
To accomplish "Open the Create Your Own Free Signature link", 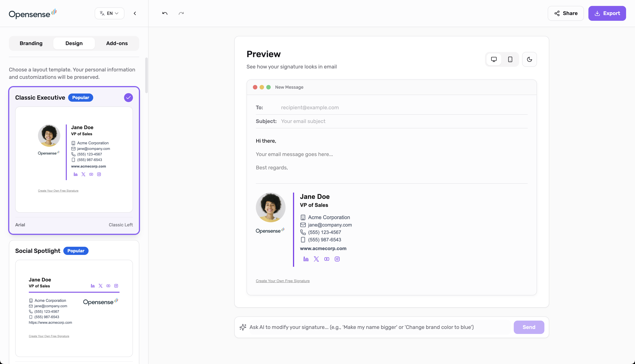I will pos(282,281).
